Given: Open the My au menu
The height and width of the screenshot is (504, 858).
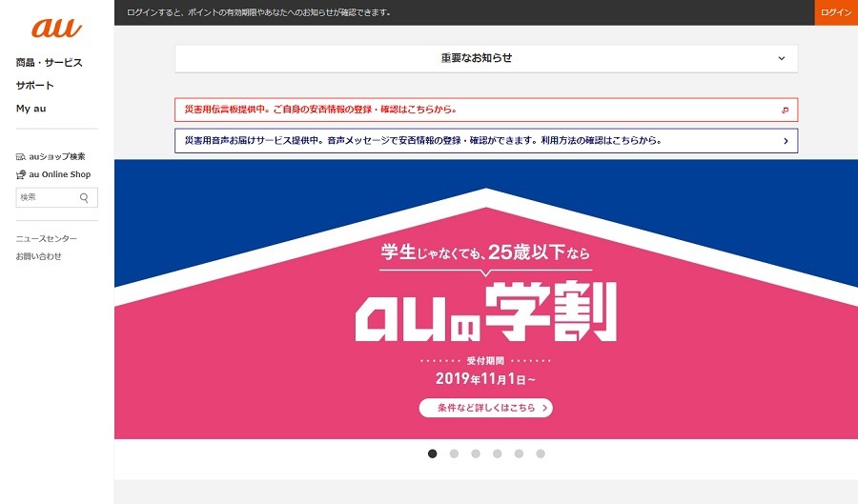Looking at the screenshot, I should click(31, 109).
